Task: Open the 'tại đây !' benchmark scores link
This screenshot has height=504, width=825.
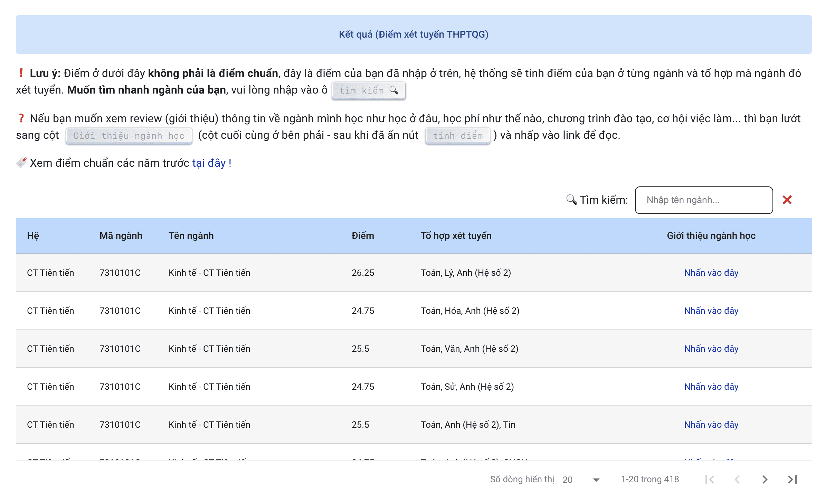Action: (x=212, y=163)
